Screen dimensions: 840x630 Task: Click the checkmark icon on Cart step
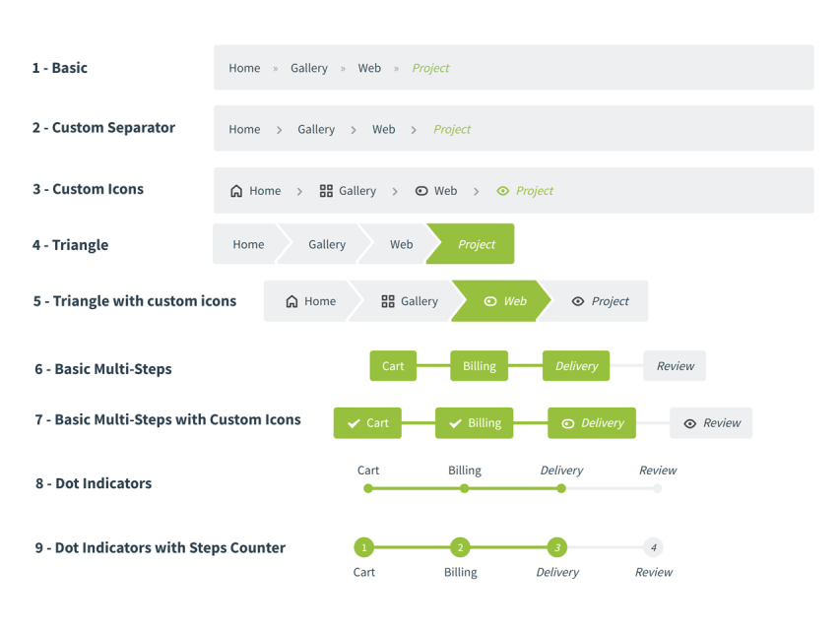point(354,423)
